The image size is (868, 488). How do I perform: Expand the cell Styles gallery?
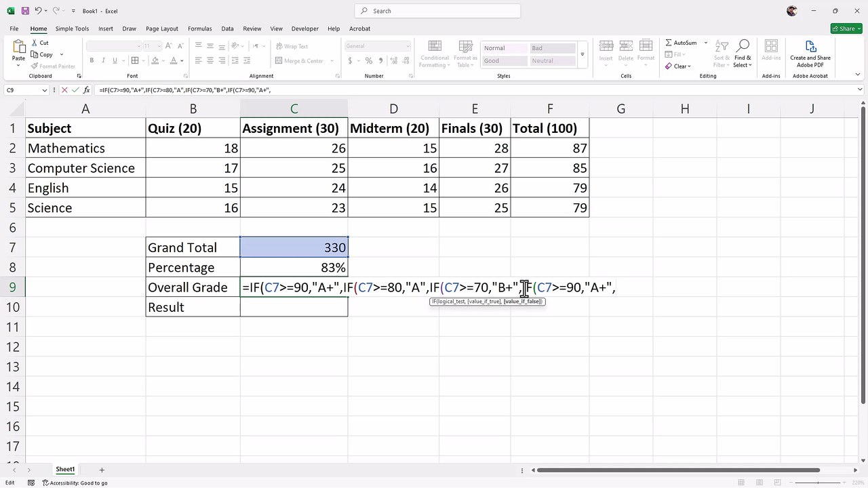tap(582, 54)
